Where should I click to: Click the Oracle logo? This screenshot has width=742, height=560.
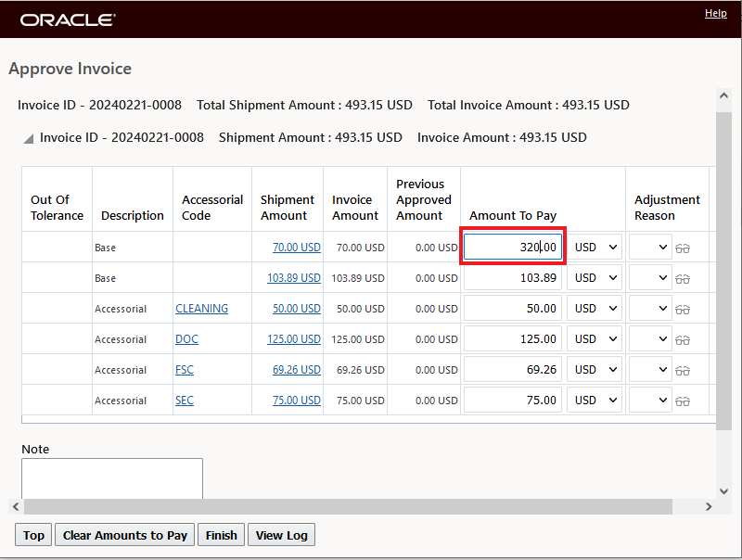(68, 19)
